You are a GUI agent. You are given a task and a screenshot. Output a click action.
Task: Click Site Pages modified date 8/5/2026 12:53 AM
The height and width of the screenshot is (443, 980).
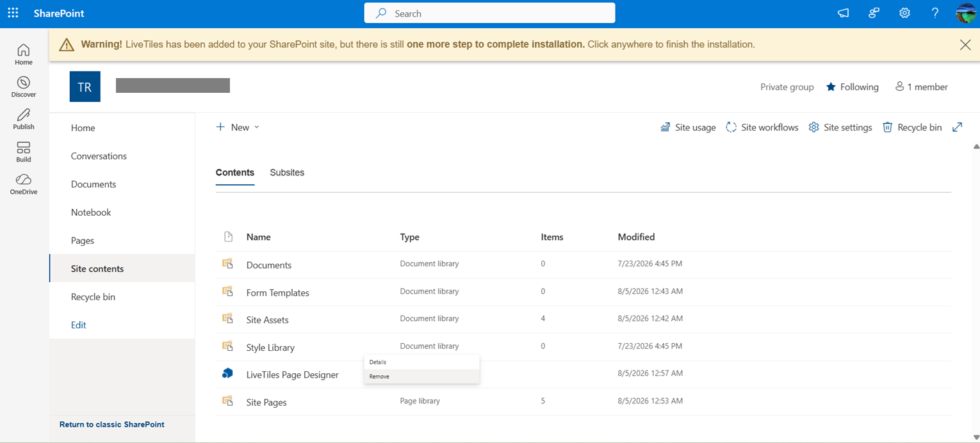[x=650, y=401]
